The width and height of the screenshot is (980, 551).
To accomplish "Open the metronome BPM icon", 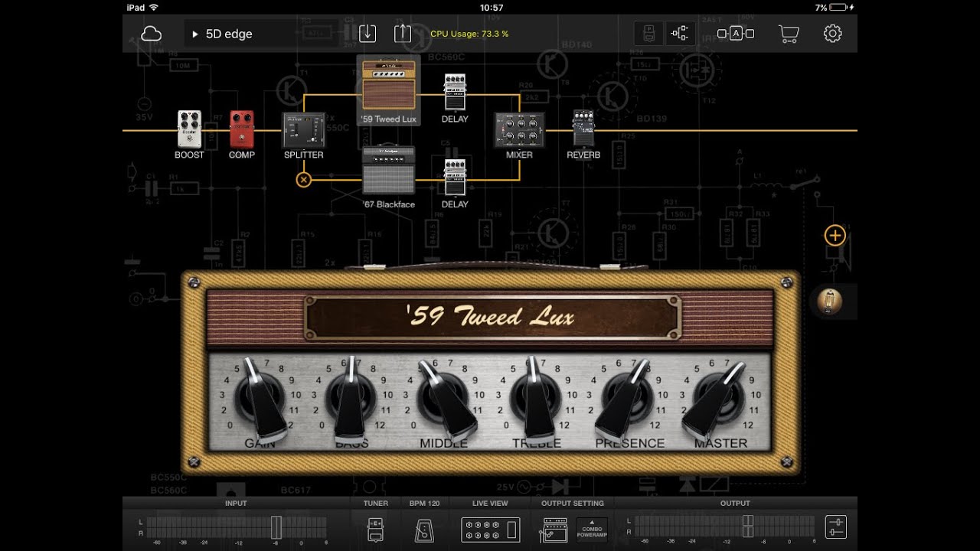I will pos(424,530).
